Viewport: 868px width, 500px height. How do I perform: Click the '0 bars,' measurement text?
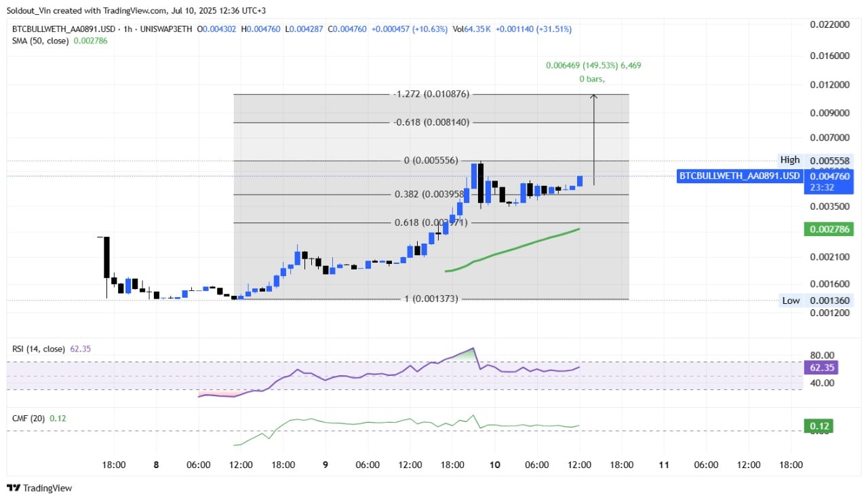click(592, 79)
